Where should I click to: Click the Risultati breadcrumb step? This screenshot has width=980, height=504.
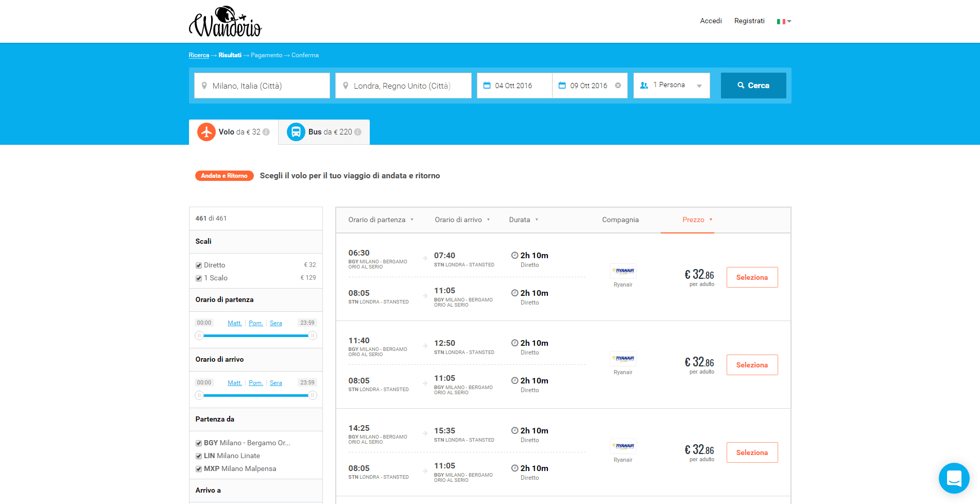(x=230, y=55)
